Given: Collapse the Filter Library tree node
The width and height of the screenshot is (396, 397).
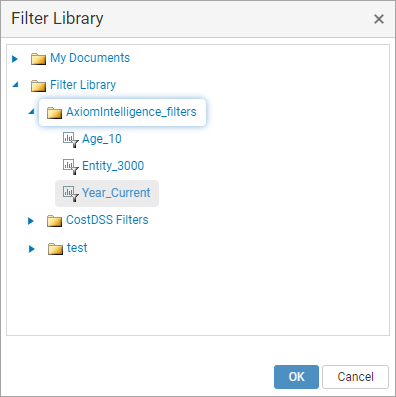Looking at the screenshot, I should click(15, 85).
